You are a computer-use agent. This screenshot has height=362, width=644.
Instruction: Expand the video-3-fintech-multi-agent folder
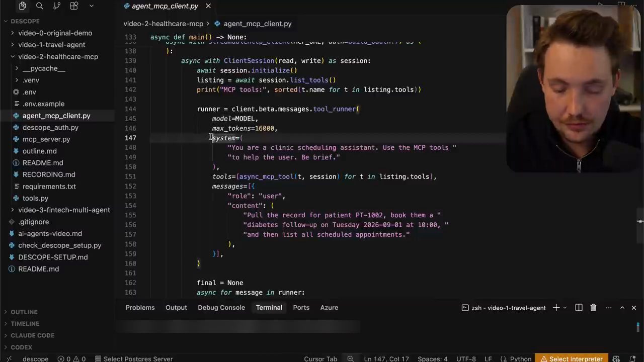(x=64, y=210)
